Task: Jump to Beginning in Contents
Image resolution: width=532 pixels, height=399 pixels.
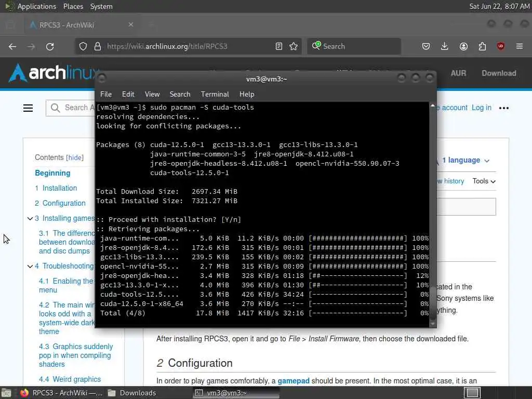Action: pos(52,173)
